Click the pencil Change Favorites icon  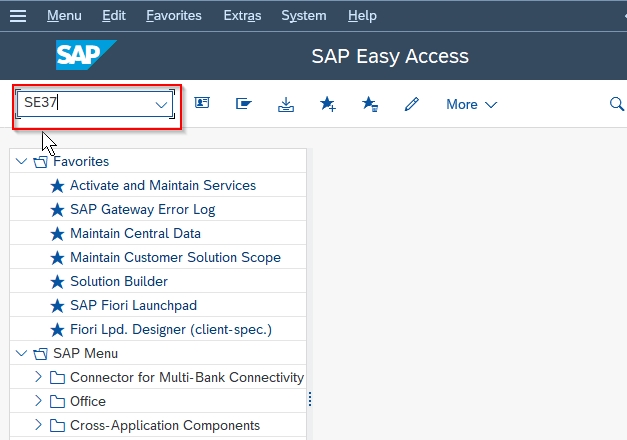(x=411, y=104)
